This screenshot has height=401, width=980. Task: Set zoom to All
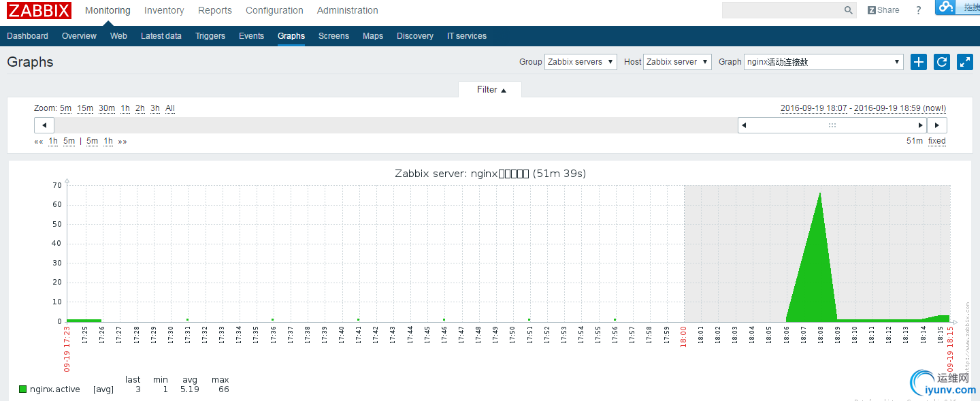pos(170,108)
